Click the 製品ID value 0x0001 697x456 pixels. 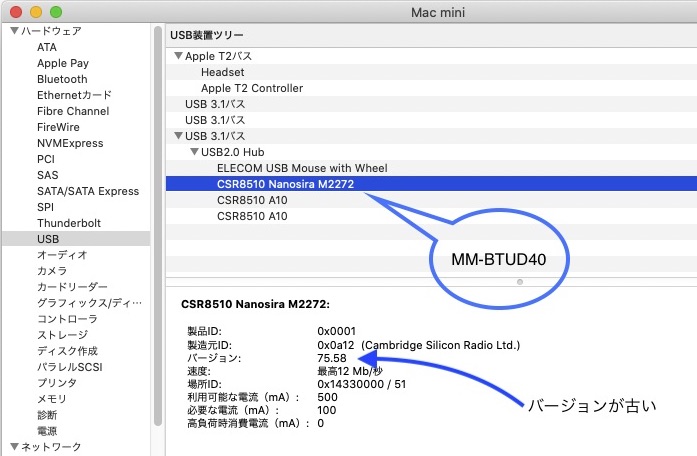[336, 332]
